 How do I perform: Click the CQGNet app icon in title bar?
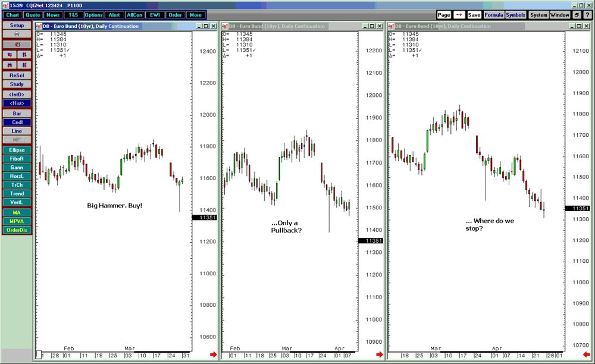click(5, 5)
